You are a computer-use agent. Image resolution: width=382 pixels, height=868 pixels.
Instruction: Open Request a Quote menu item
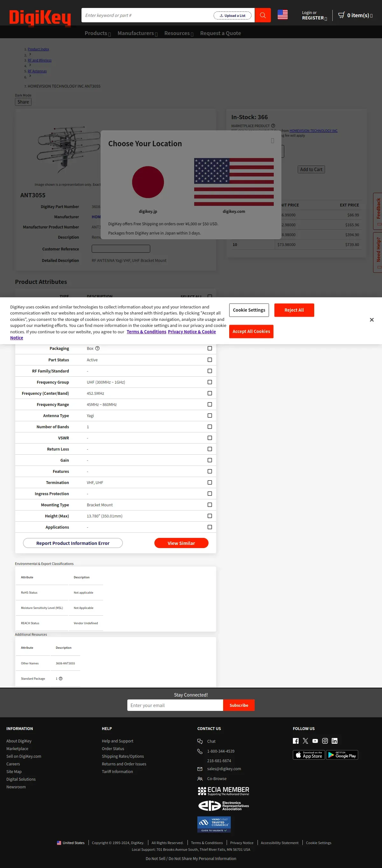(221, 33)
